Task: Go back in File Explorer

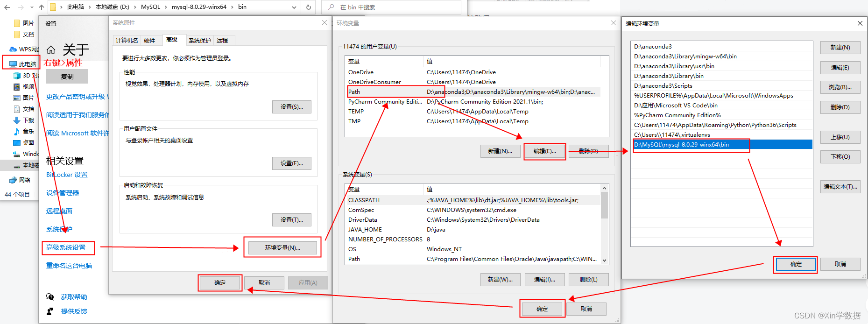Action: click(x=7, y=7)
